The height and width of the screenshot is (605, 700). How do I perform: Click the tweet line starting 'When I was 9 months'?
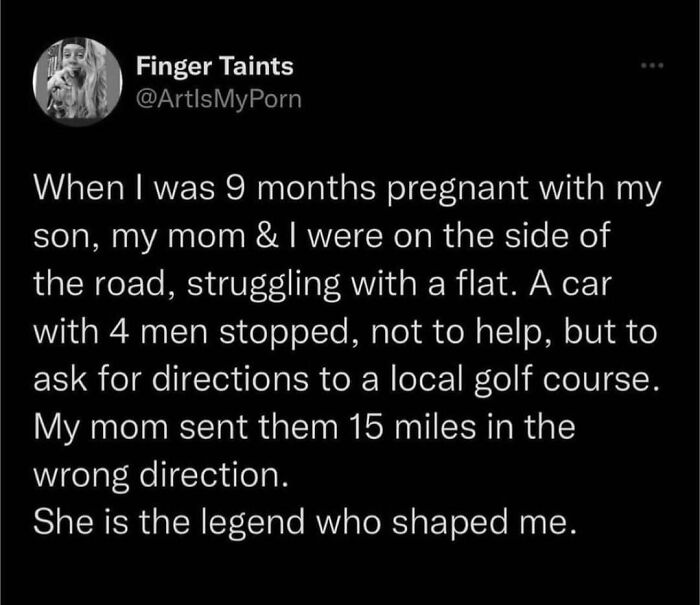(347, 188)
